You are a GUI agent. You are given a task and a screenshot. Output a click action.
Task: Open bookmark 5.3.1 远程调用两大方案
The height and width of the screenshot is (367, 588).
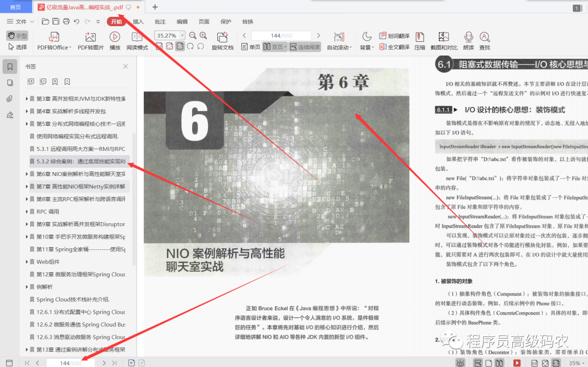pyautogui.click(x=81, y=149)
